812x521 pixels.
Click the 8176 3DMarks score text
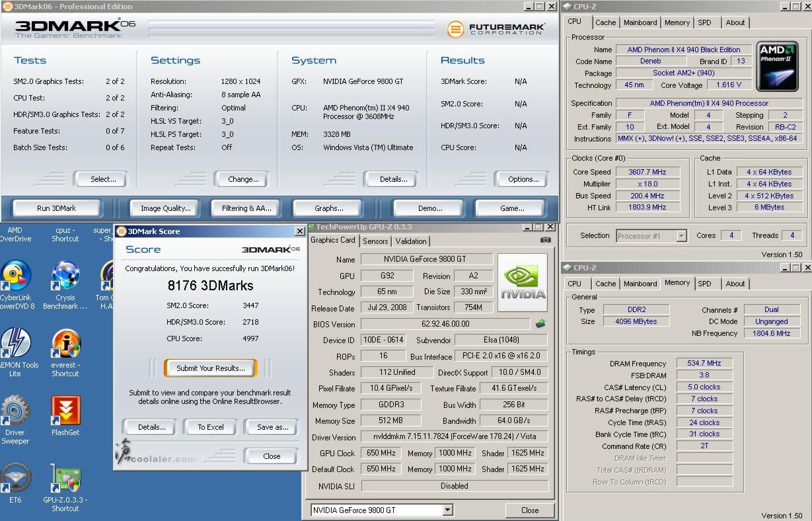click(210, 286)
